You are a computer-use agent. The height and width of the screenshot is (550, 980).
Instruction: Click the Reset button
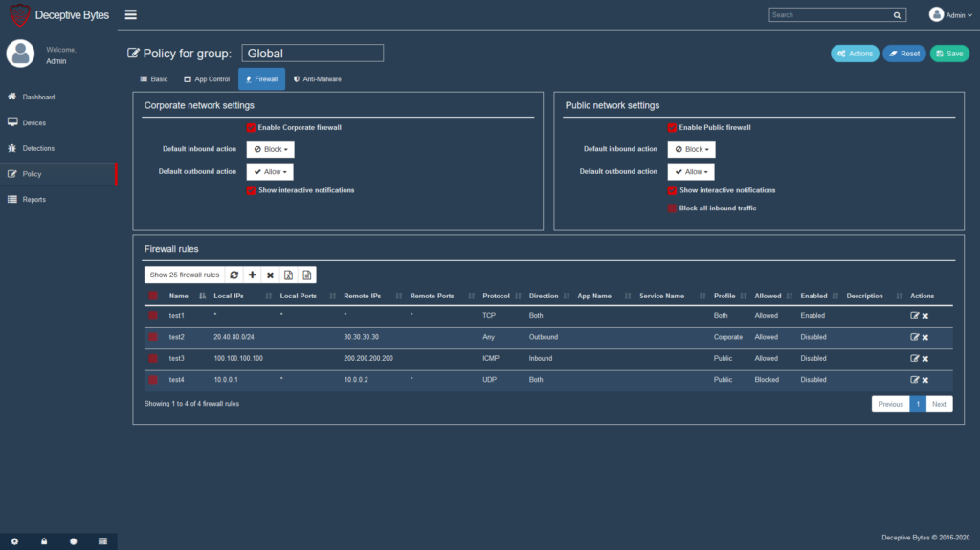(x=904, y=54)
